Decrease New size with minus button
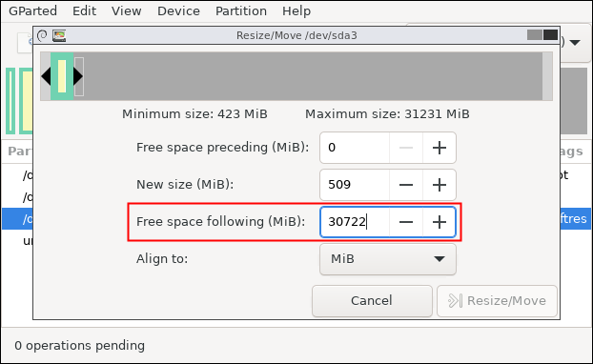Screen dimensions: 593x364 pyautogui.click(x=406, y=185)
